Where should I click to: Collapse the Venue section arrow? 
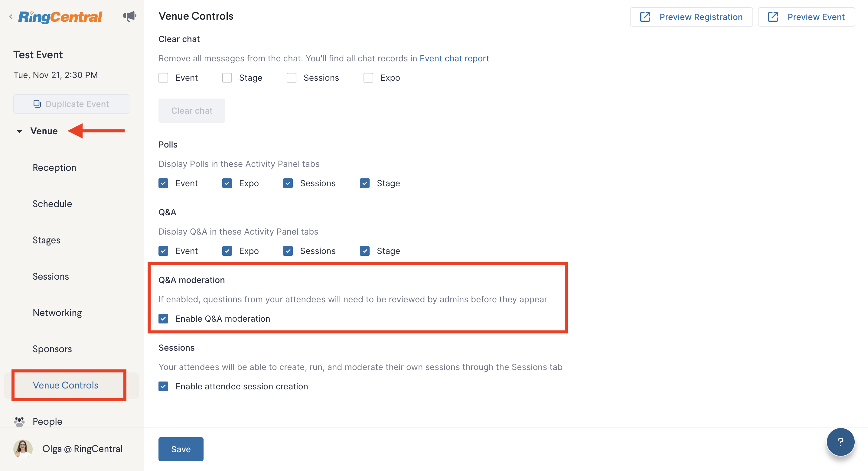pos(20,131)
